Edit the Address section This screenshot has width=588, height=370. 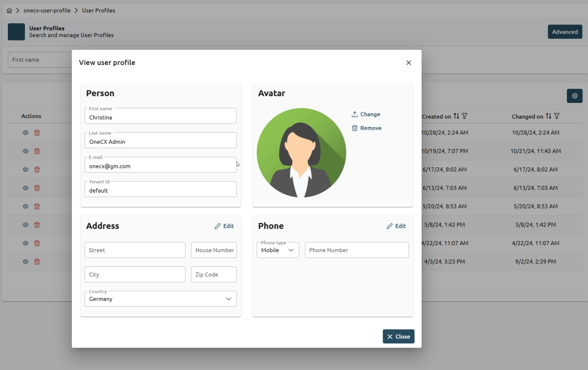(224, 226)
